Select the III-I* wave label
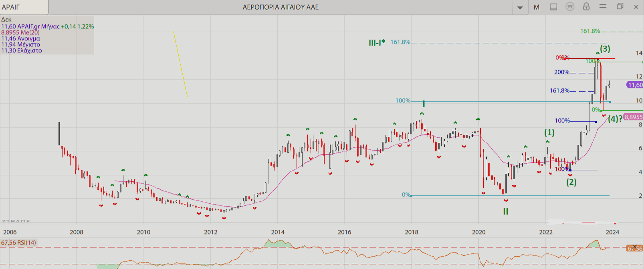Image resolution: width=644 pixels, height=269 pixels. pyautogui.click(x=377, y=42)
